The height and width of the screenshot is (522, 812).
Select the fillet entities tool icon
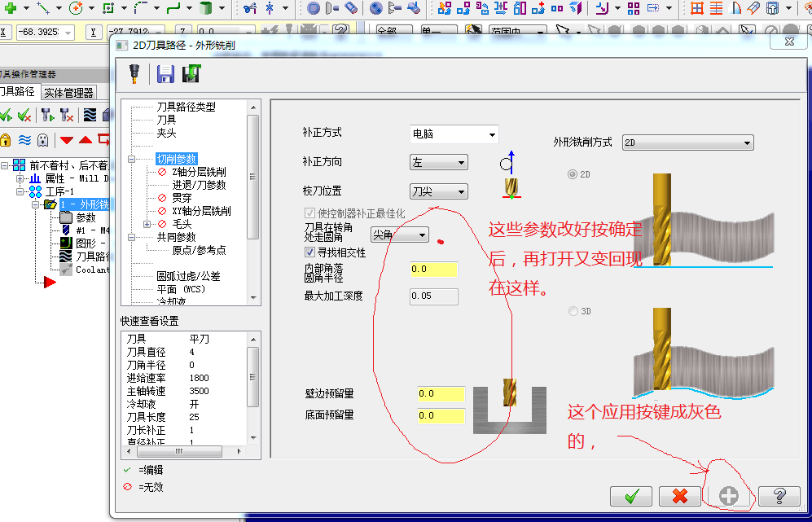(x=140, y=8)
